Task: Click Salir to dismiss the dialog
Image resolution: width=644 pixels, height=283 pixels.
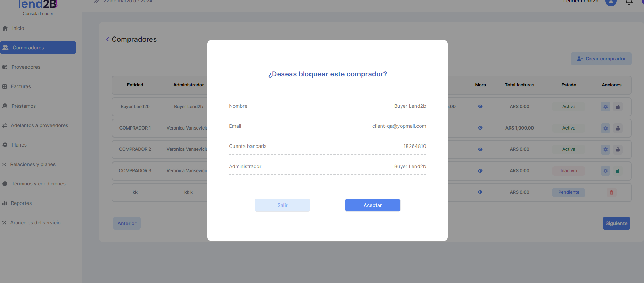Action: point(282,205)
